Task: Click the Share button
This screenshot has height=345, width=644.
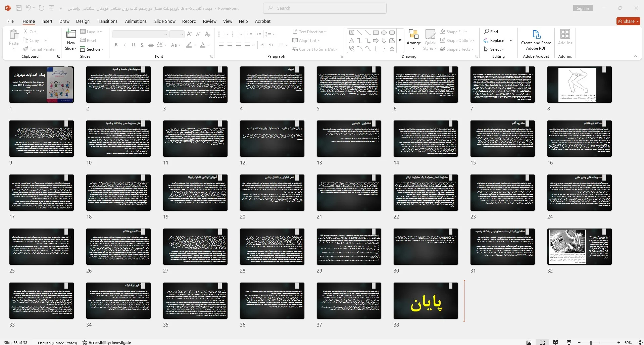Action: coord(628,21)
